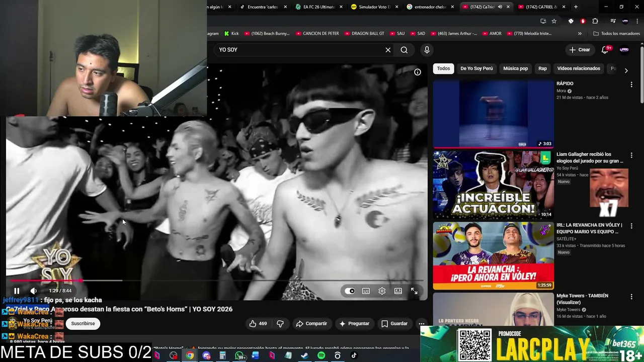Open the SATÉLITE+ channel link
644x362 pixels.
click(x=567, y=239)
